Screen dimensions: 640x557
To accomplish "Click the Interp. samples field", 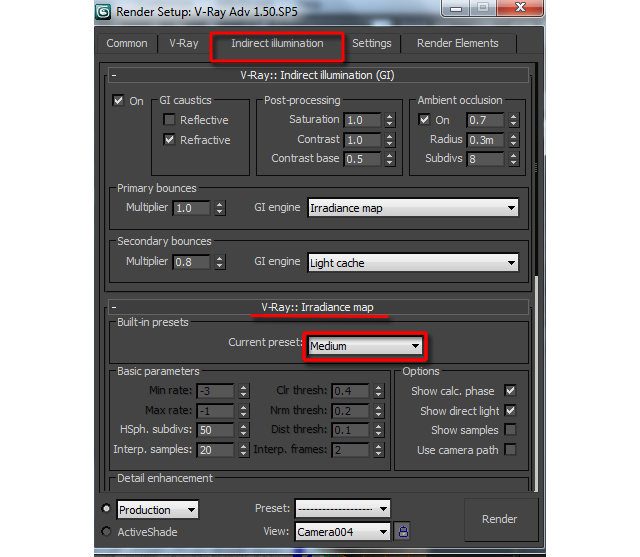I will point(216,450).
